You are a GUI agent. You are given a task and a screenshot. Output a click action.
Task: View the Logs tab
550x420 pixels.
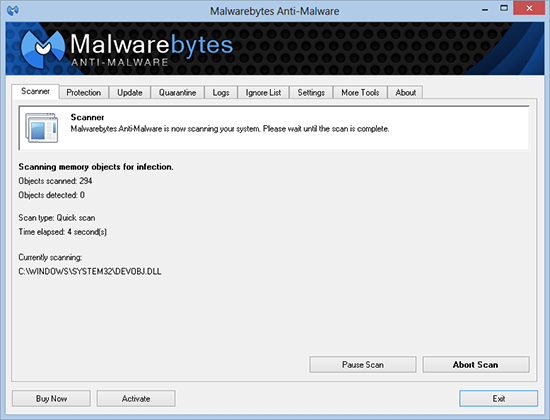221,93
